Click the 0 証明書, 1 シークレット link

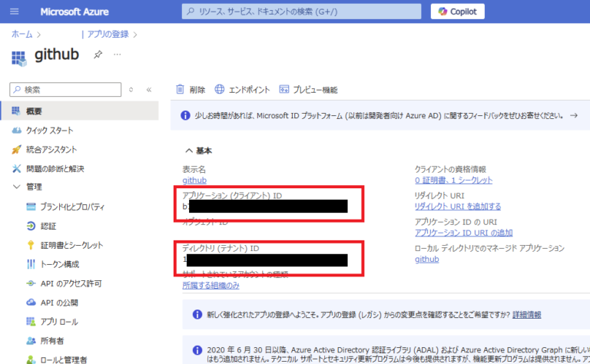[x=453, y=180]
